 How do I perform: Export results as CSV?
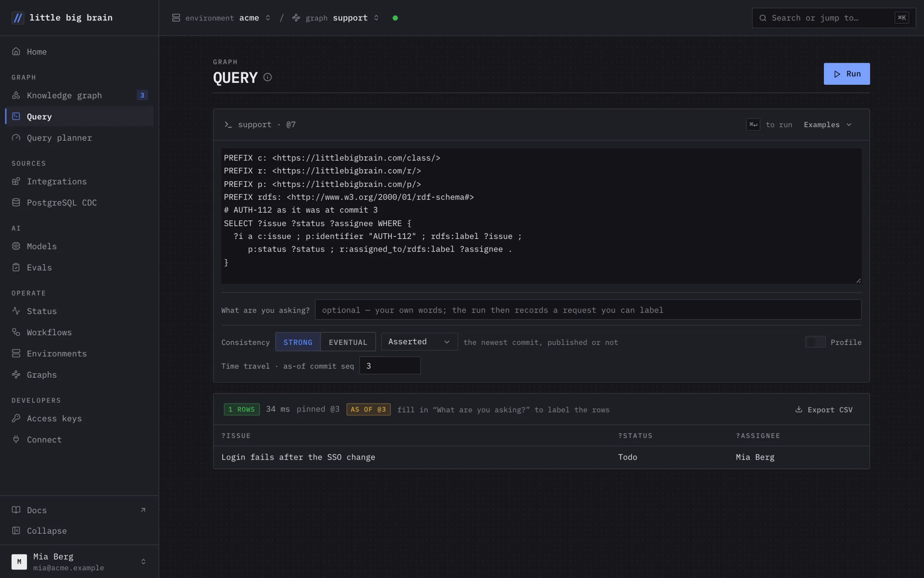pos(824,410)
